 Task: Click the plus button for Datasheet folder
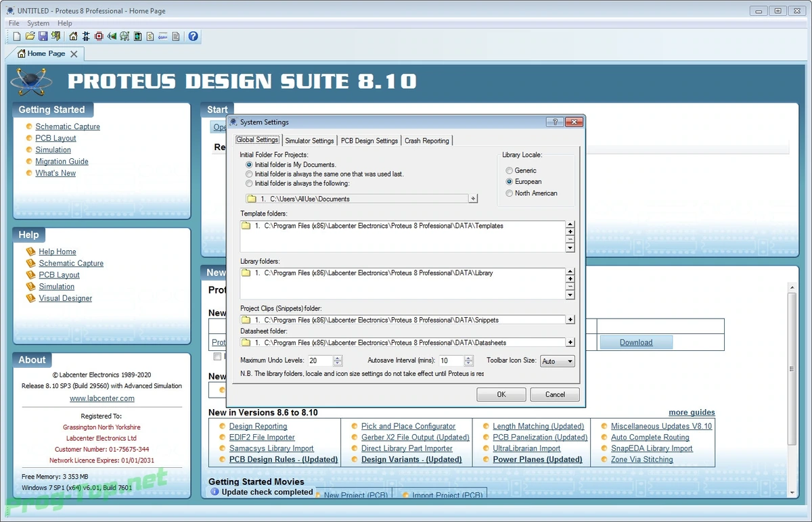pos(570,342)
